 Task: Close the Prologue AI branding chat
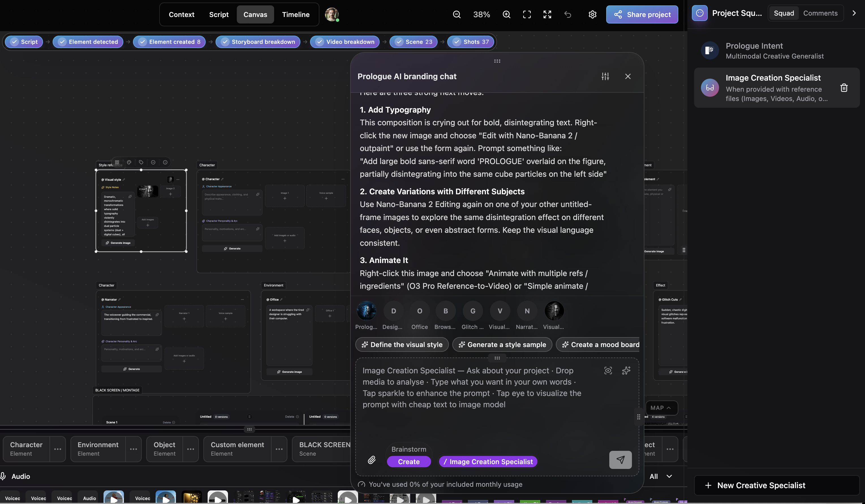pos(628,76)
